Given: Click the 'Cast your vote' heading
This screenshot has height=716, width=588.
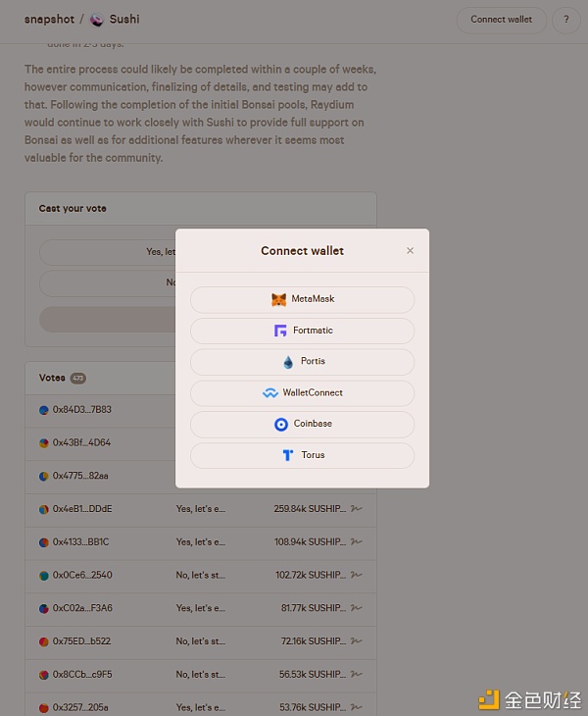Looking at the screenshot, I should point(73,208).
